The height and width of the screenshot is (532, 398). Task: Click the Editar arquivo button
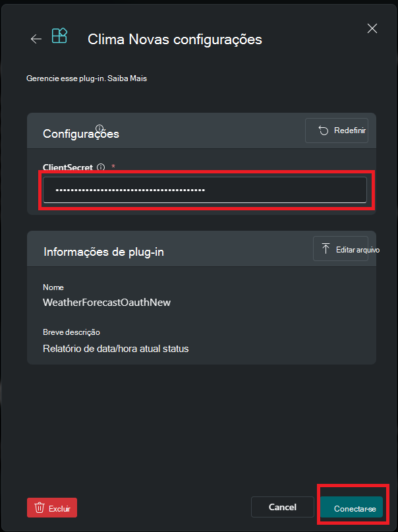pyautogui.click(x=341, y=249)
